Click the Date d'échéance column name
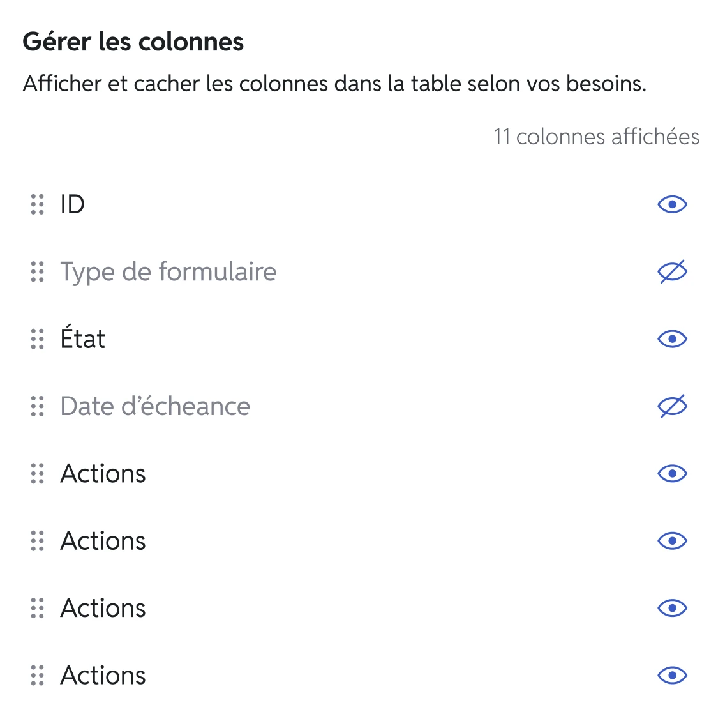 [x=155, y=406]
